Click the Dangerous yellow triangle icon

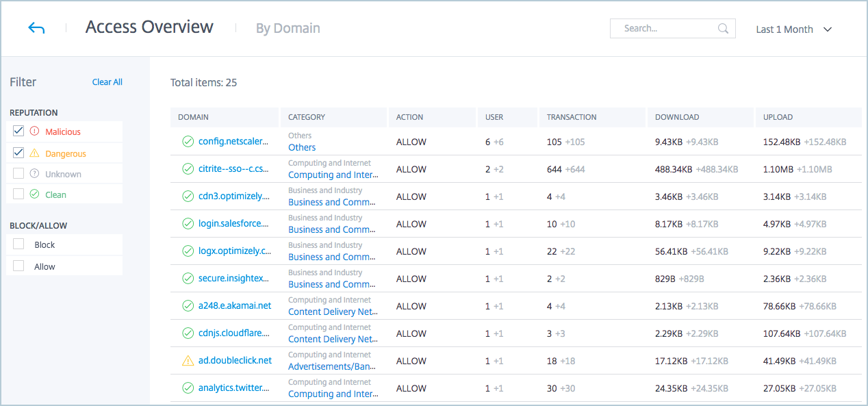35,153
